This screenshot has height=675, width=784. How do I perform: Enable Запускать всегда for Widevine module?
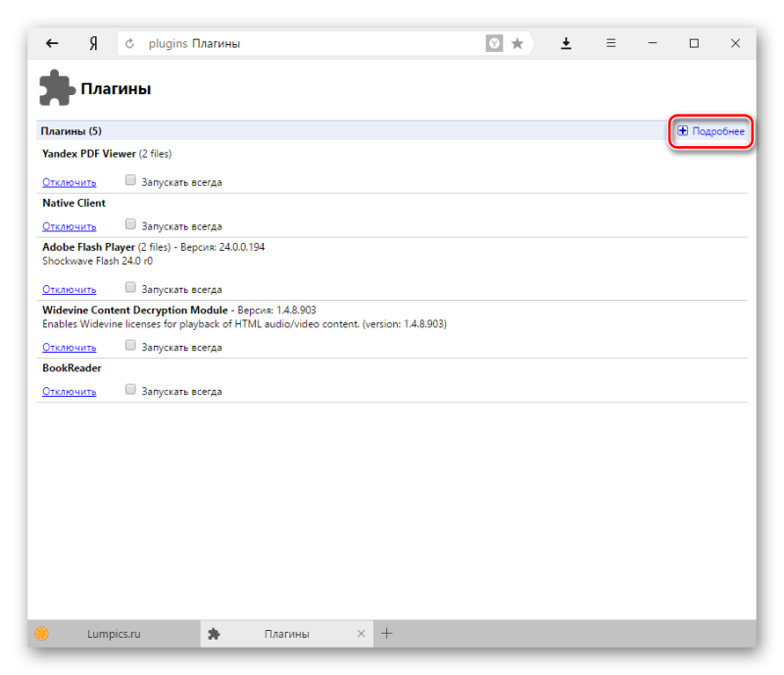pos(130,345)
